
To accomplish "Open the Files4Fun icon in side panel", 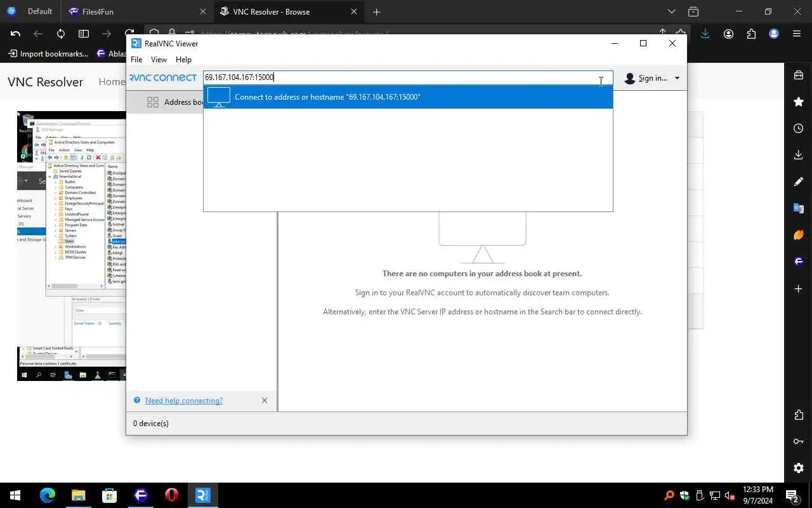I will click(799, 262).
